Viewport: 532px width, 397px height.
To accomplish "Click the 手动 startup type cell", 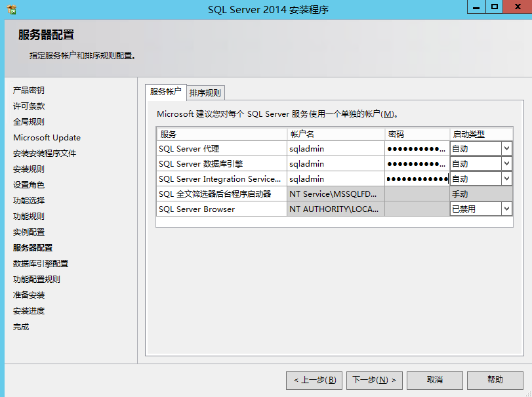I will 481,194.
